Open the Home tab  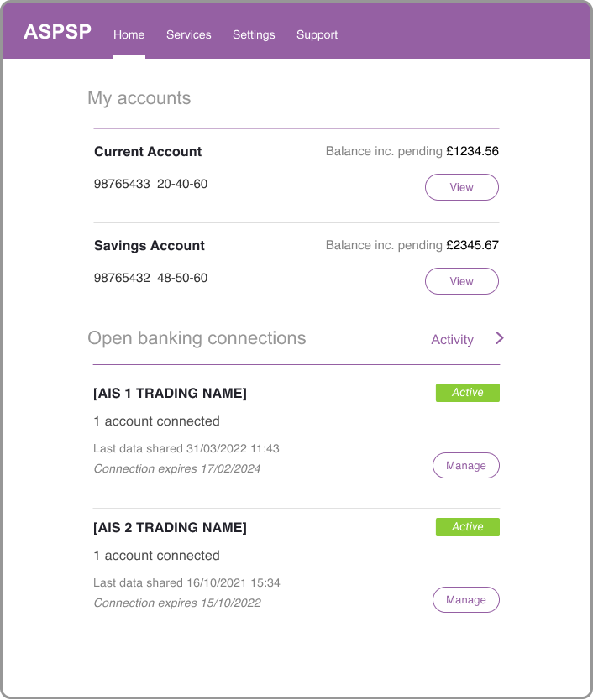tap(129, 34)
